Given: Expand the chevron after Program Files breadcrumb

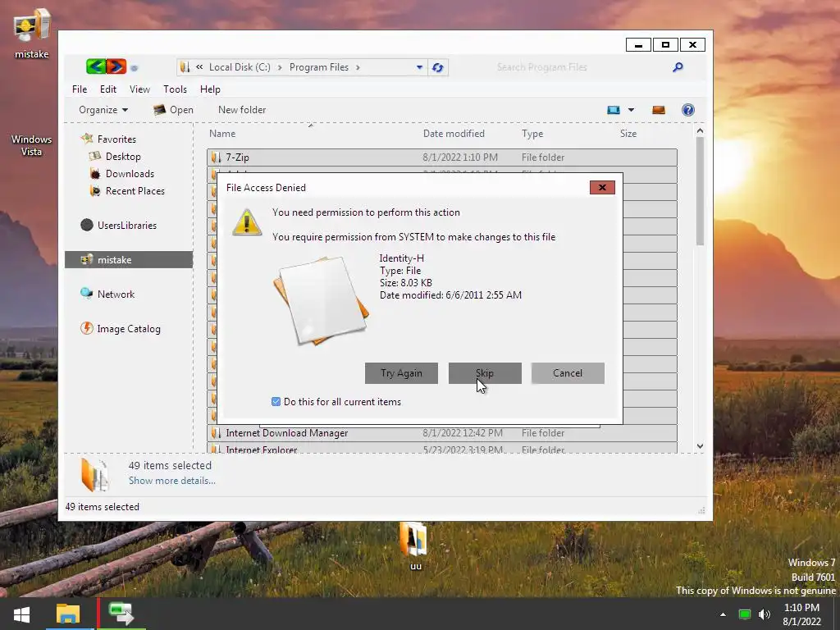Looking at the screenshot, I should coord(358,67).
